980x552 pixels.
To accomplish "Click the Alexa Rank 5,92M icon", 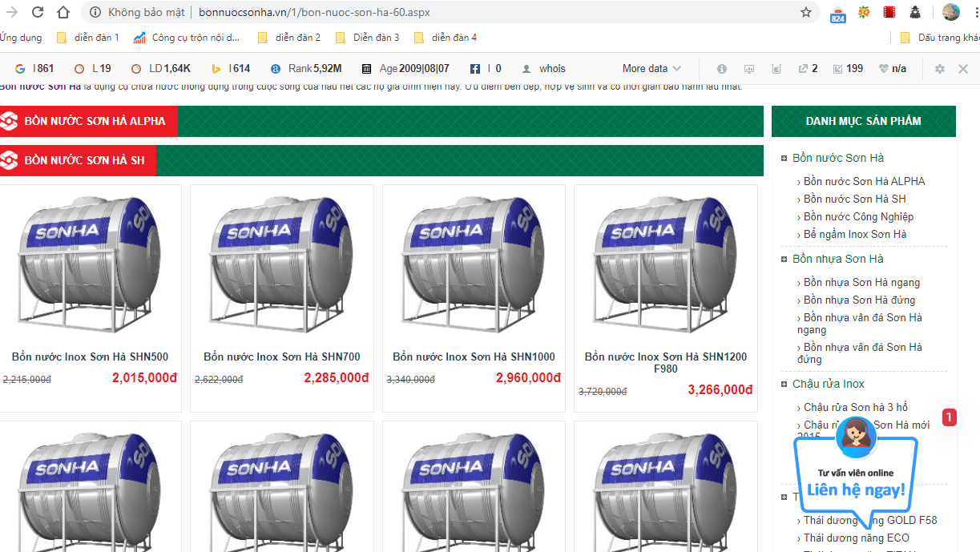I will tap(276, 69).
